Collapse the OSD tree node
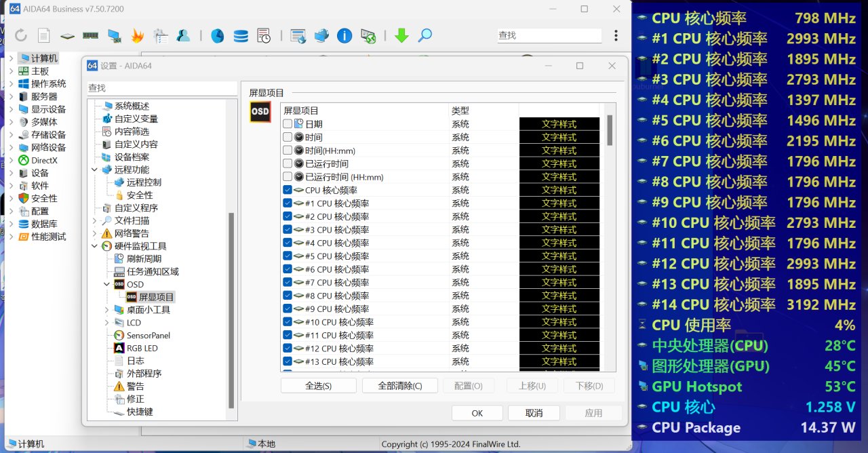This screenshot has width=868, height=453. tap(107, 284)
